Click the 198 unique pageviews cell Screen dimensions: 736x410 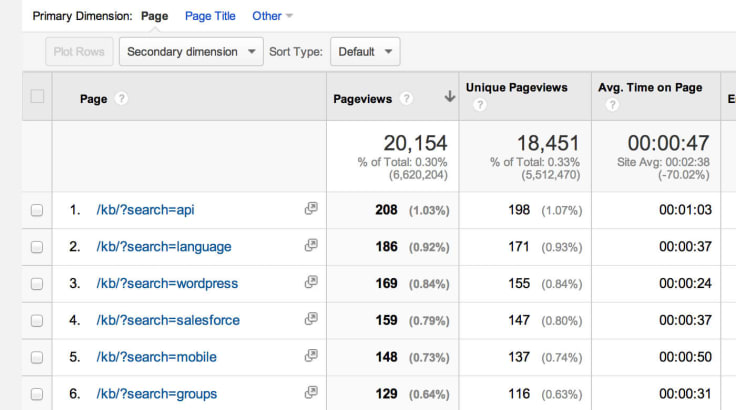pyautogui.click(x=519, y=210)
